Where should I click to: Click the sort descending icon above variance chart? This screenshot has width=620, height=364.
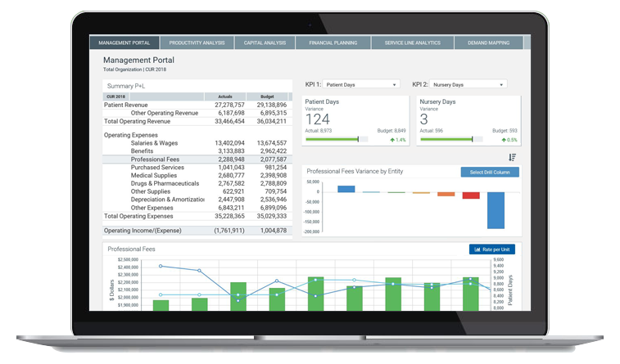pos(512,157)
